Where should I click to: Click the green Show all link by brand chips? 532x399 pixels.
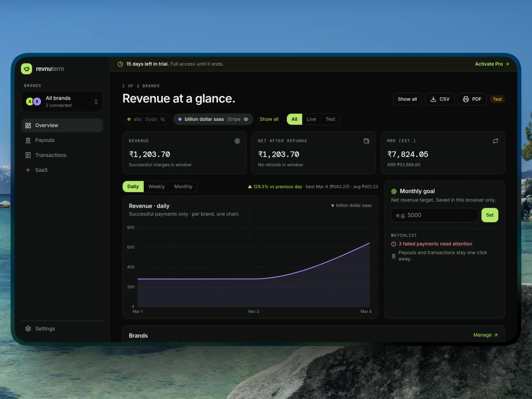tap(269, 119)
